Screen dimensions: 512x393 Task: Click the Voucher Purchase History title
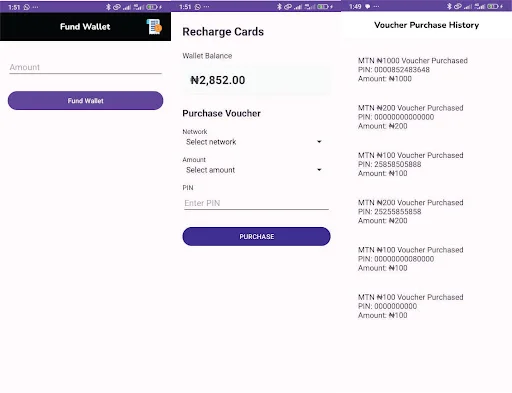point(426,25)
